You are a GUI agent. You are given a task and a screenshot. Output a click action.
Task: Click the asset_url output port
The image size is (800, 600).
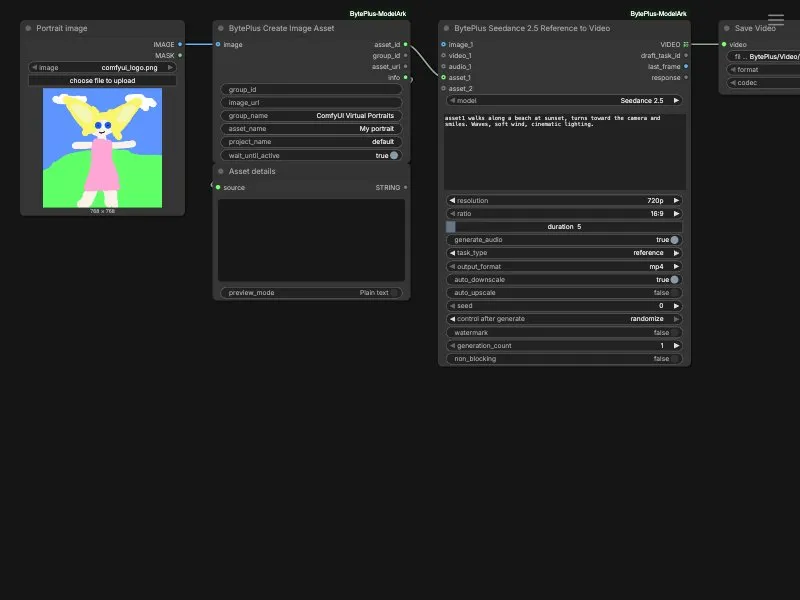click(406, 66)
